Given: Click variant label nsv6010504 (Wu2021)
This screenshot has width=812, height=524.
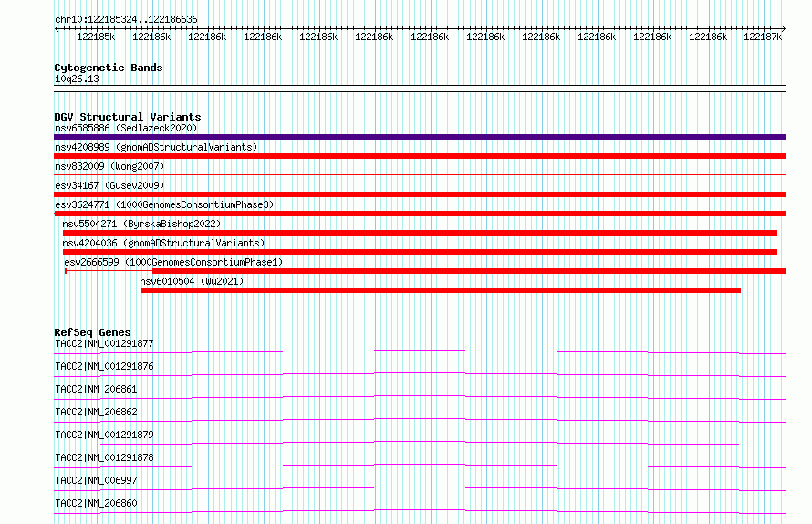Looking at the screenshot, I should point(192,281).
